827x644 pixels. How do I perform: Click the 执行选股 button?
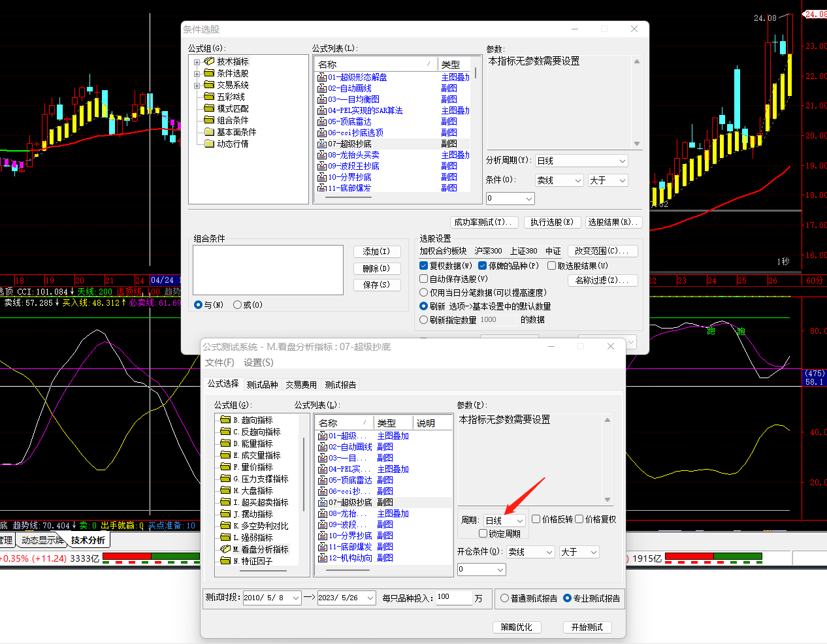tap(551, 222)
